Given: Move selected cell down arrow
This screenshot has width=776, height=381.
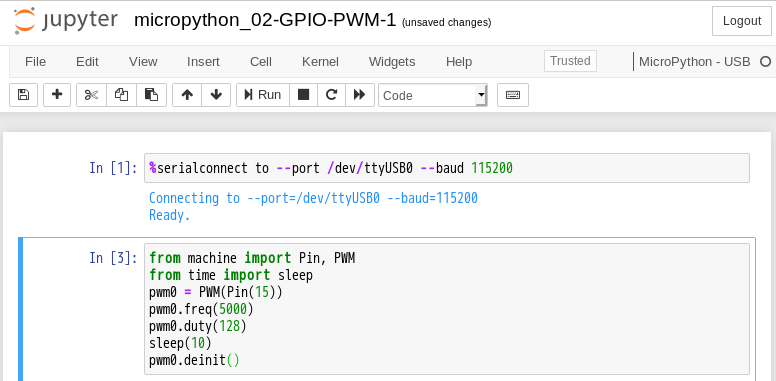Looking at the screenshot, I should pyautogui.click(x=216, y=95).
